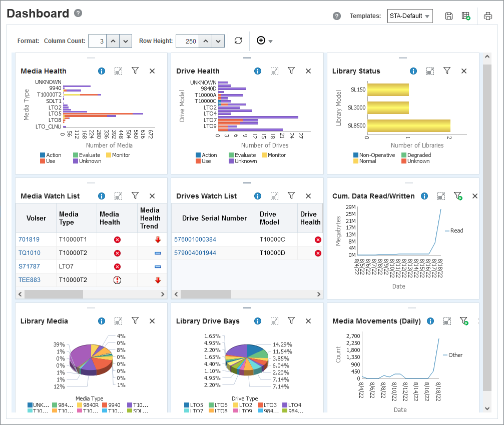Click the SL8500 bar in Library Status
The height and width of the screenshot is (425, 504).
(x=409, y=125)
